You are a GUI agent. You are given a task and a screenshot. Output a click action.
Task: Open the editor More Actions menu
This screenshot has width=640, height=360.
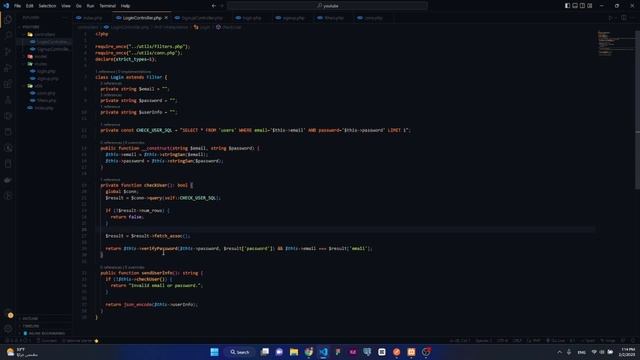tap(633, 18)
